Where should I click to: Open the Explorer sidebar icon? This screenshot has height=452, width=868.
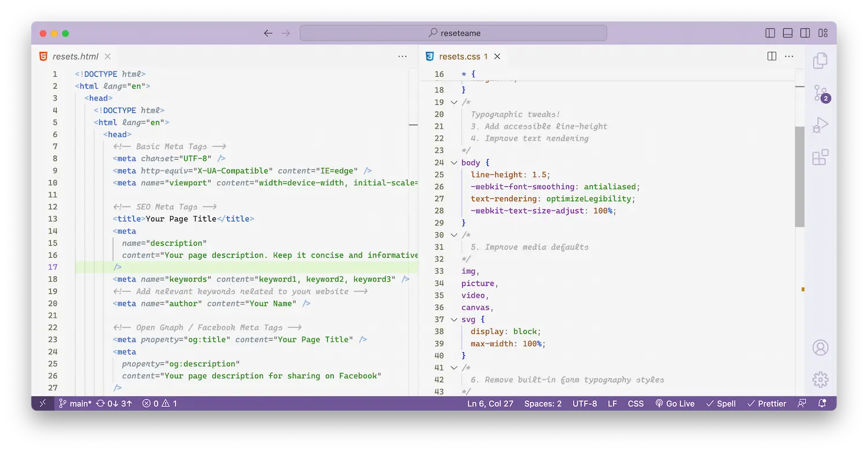click(x=821, y=61)
